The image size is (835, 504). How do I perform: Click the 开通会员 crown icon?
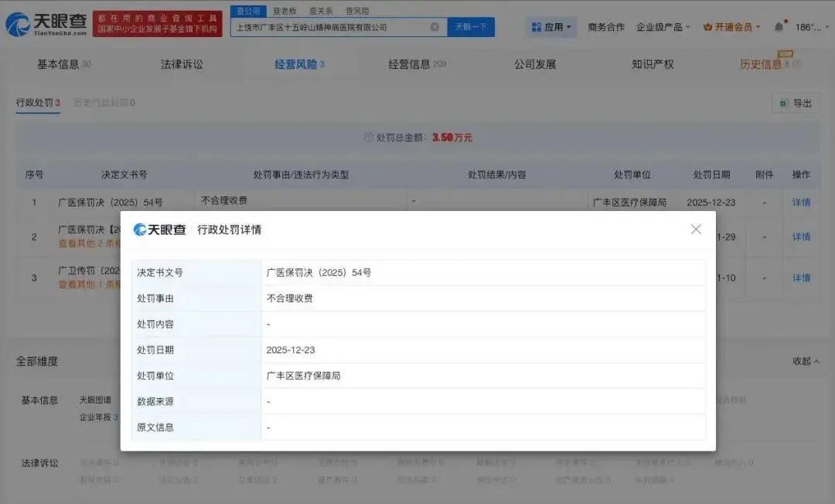coord(707,26)
